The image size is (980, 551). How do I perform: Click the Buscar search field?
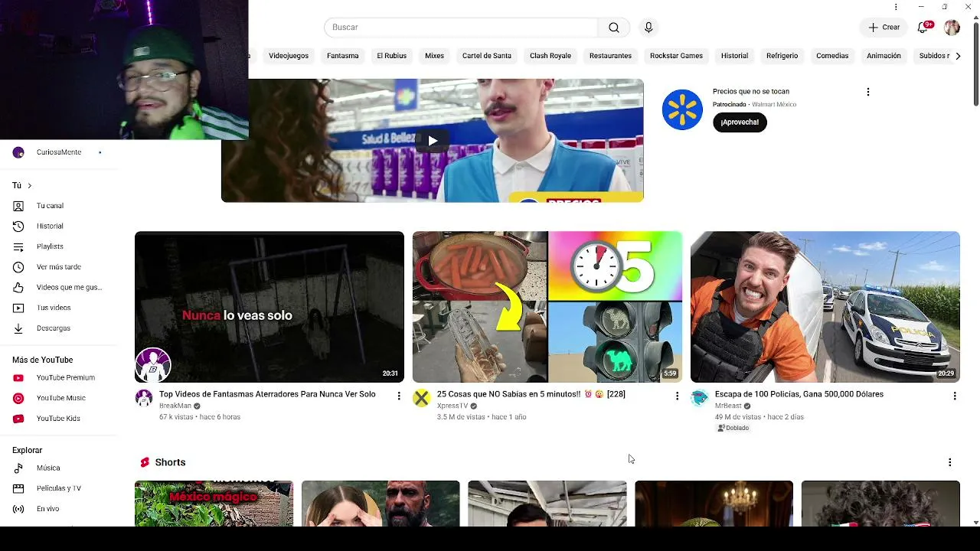(x=461, y=28)
